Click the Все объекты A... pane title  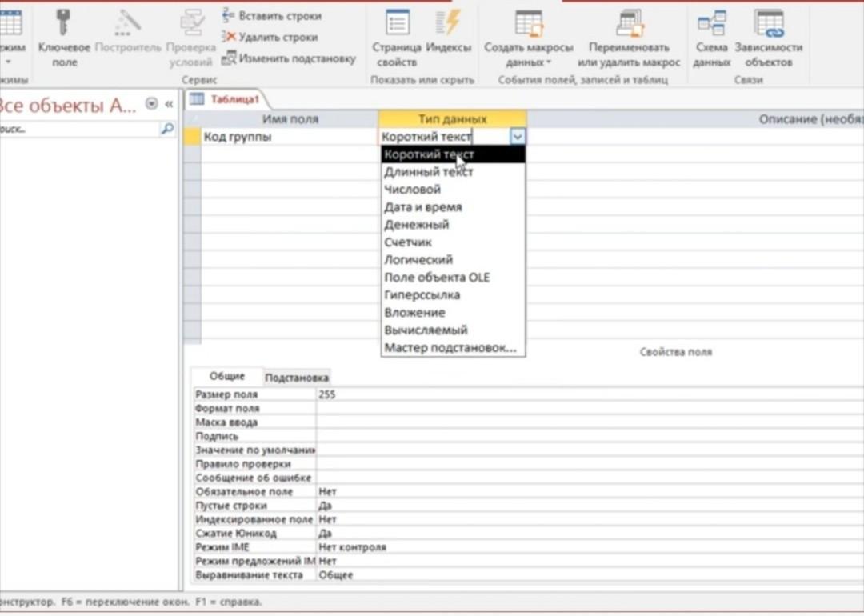[68, 105]
